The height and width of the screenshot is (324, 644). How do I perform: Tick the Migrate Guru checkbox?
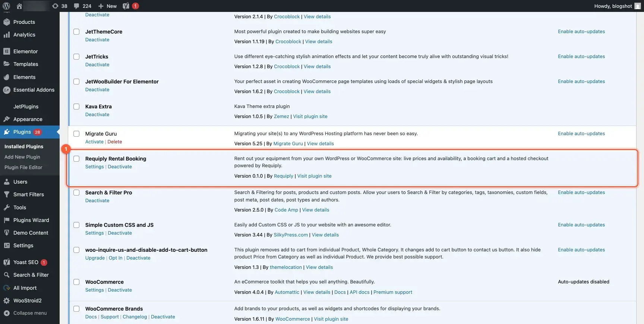(76, 134)
